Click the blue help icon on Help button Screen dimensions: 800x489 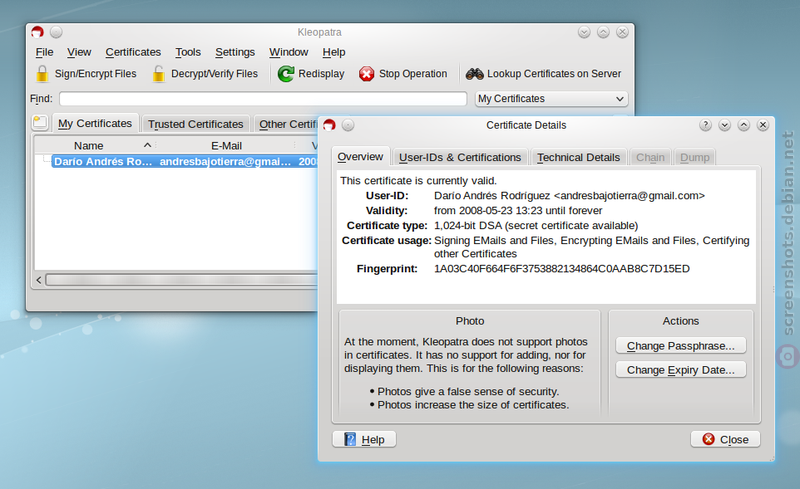pos(350,439)
